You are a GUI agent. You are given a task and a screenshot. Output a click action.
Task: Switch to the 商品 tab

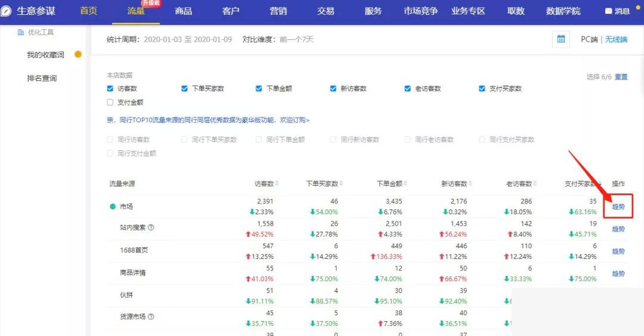(183, 11)
